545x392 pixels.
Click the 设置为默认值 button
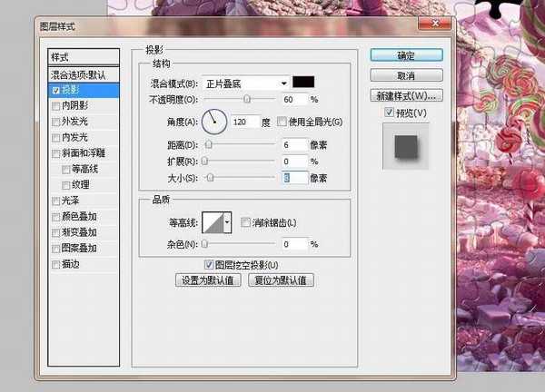tap(209, 280)
